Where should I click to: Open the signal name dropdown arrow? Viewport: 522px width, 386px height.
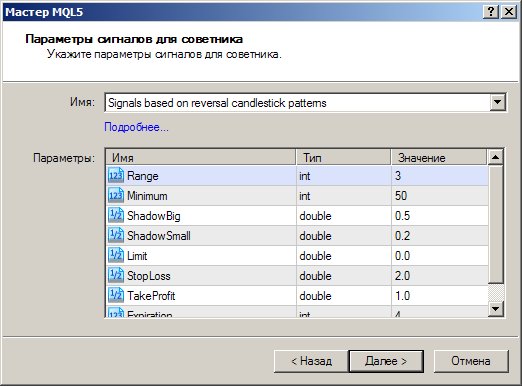[x=498, y=102]
